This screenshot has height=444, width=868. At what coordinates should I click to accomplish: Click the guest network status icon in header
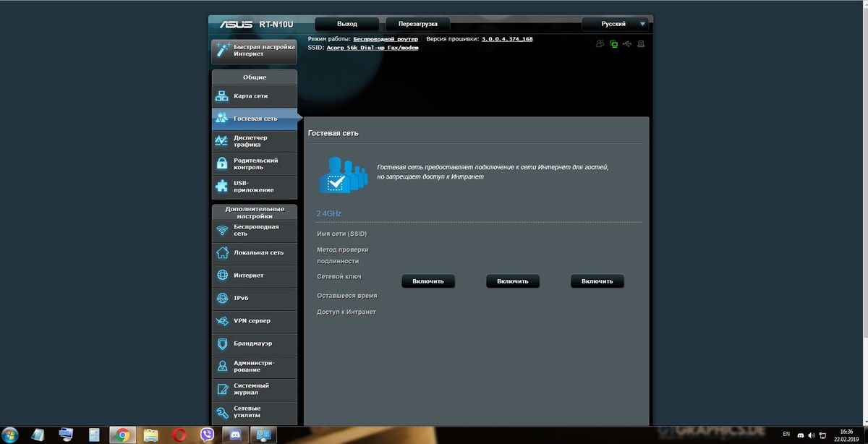(600, 44)
